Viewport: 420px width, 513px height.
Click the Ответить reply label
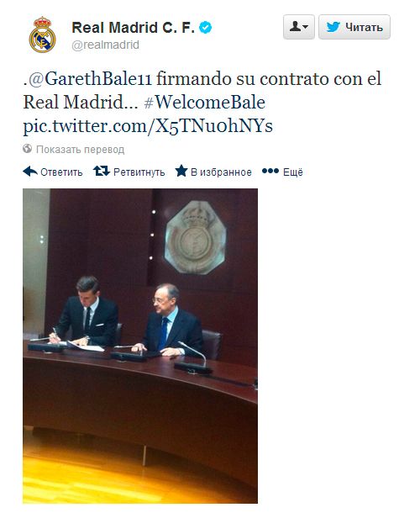click(61, 172)
